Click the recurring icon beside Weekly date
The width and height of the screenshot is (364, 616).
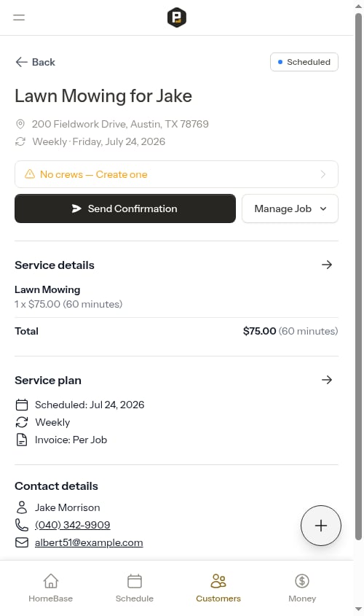(x=20, y=141)
